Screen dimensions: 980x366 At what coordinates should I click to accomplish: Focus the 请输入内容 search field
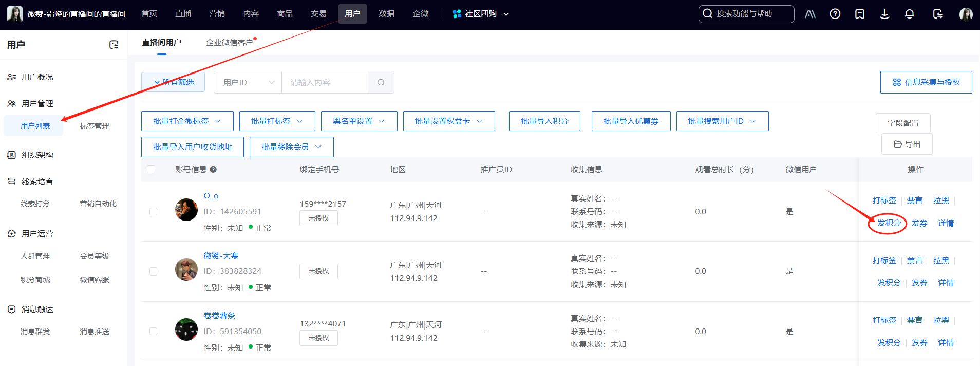[x=325, y=82]
